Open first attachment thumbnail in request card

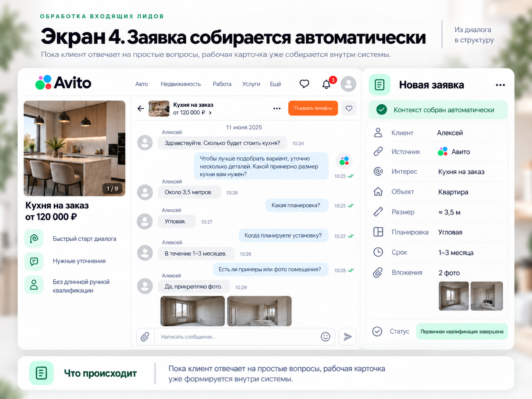(454, 296)
